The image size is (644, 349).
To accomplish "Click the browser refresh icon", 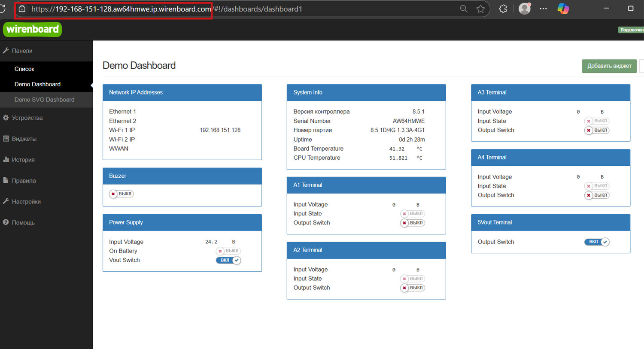I will coord(2,9).
